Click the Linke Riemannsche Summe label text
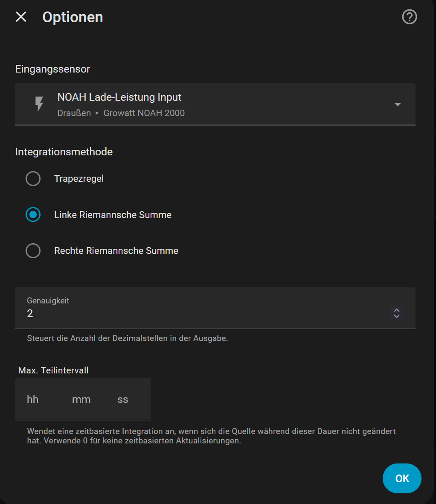Viewport: 436px width, 504px height. click(x=113, y=215)
